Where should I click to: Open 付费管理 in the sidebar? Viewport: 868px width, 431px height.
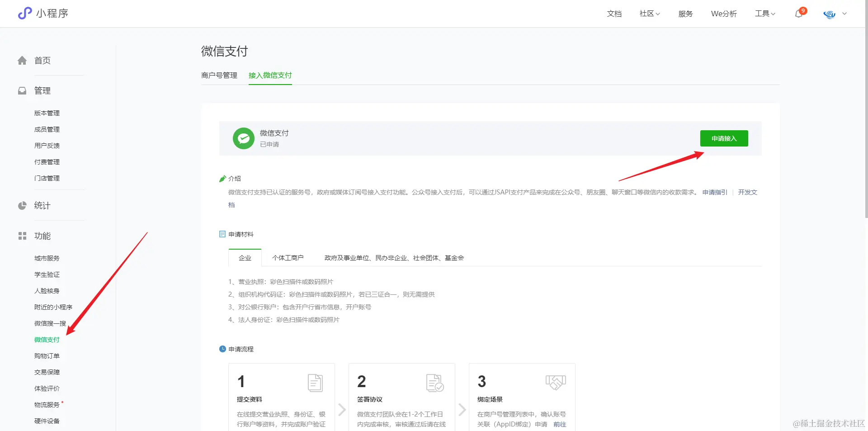pyautogui.click(x=47, y=162)
